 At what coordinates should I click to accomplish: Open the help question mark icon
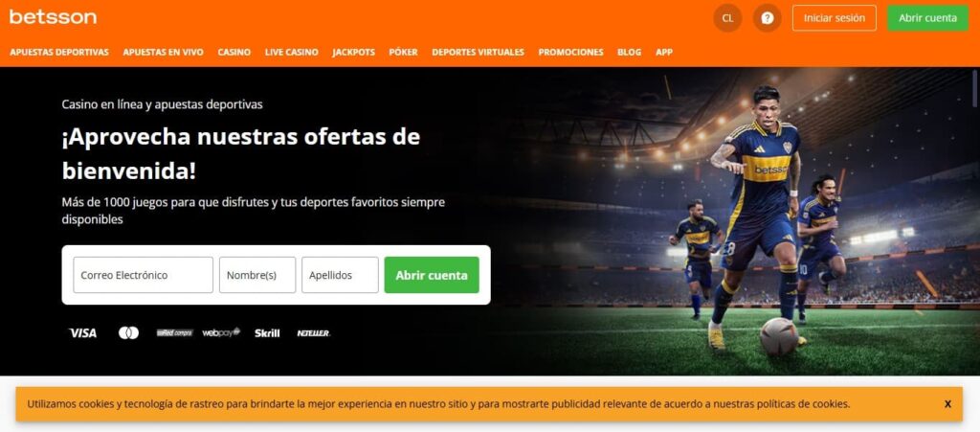(x=767, y=18)
